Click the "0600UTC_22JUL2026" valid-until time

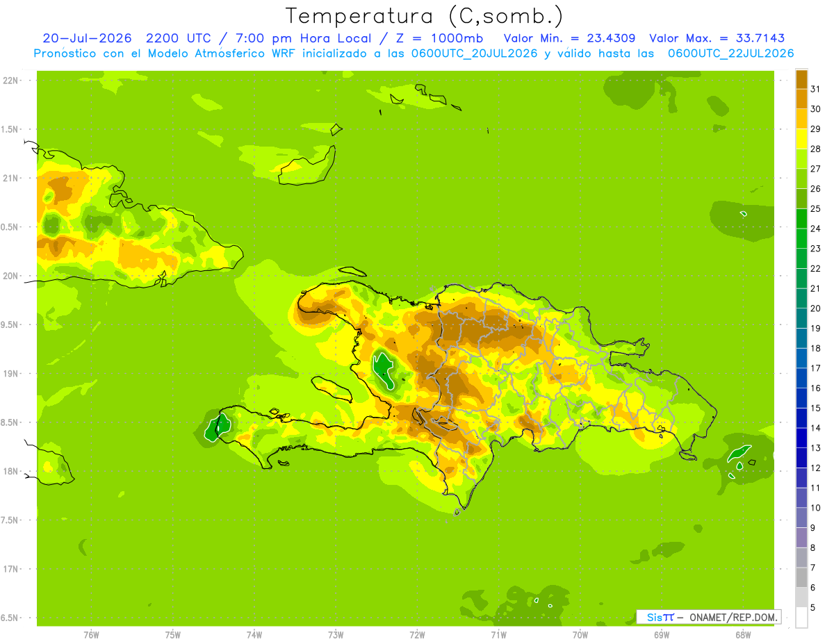(731, 53)
